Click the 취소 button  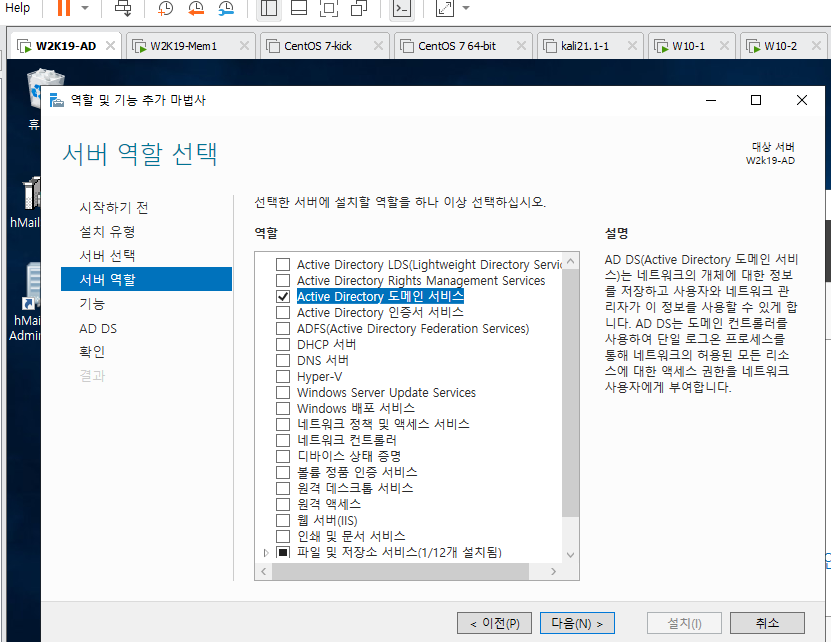point(767,623)
